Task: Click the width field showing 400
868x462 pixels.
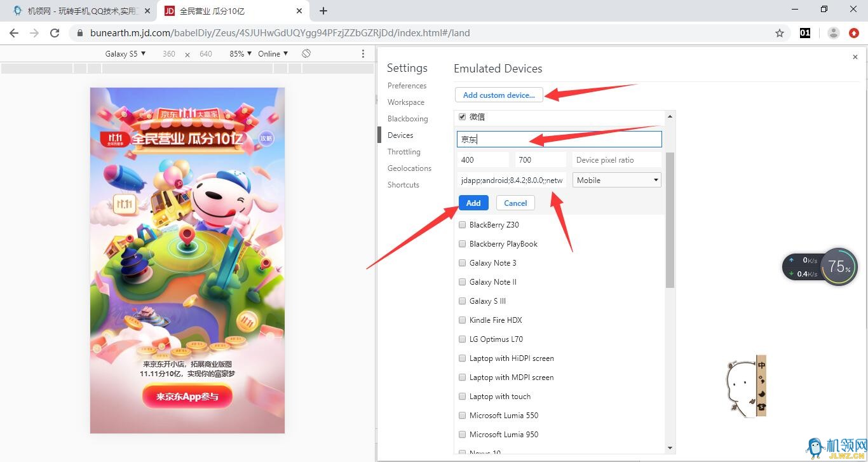Action: pos(483,160)
